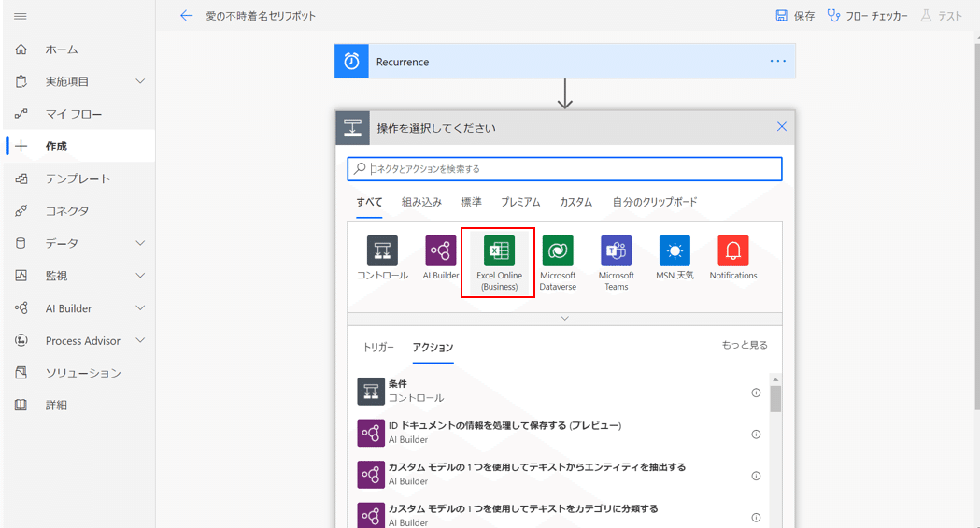Viewport: 980px width, 528px height.
Task: Click the flow title 愛の不時着名セリフボット
Action: (x=261, y=16)
